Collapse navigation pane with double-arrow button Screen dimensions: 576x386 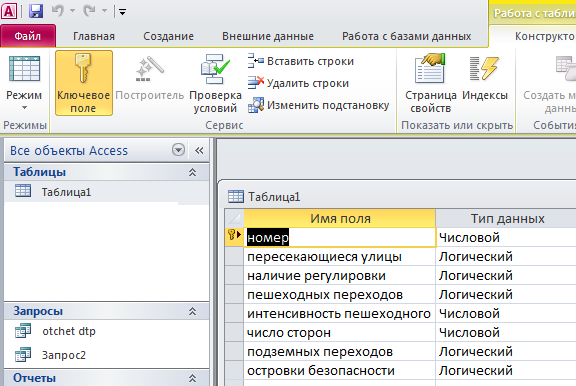click(x=199, y=150)
